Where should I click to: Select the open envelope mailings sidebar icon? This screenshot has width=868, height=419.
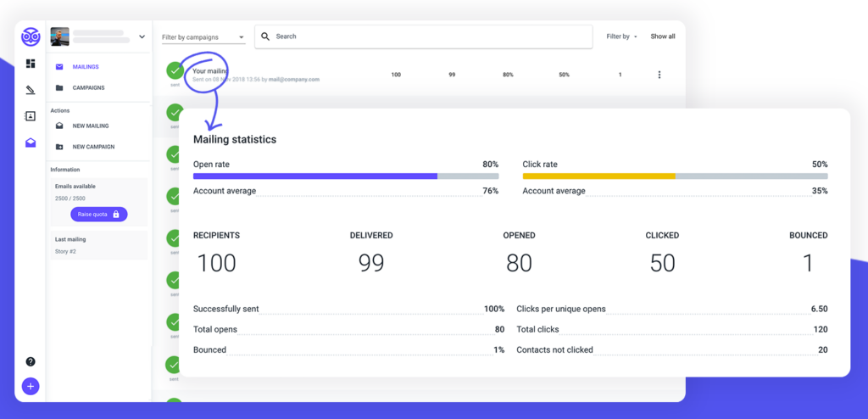click(31, 142)
